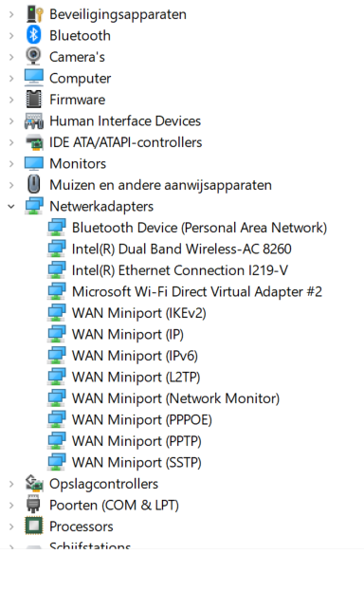Expand the Processors category arrow
Screen dimensions: 364x591
(x=11, y=526)
